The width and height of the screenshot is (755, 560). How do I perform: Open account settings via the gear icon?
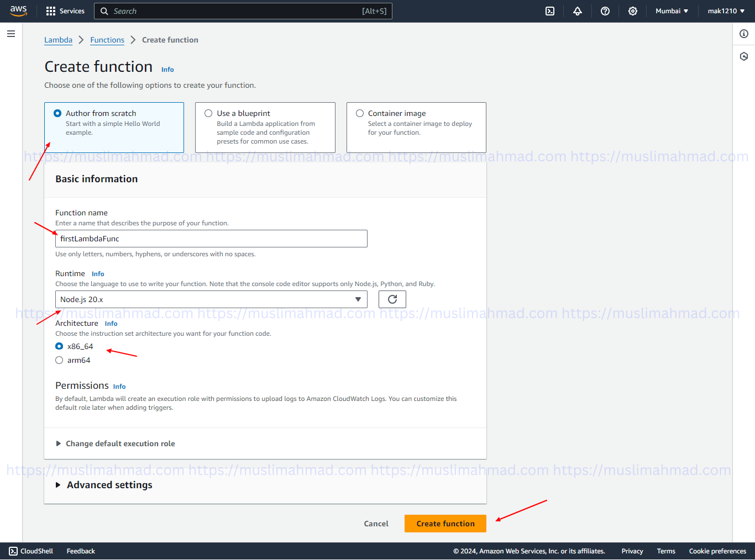(632, 11)
